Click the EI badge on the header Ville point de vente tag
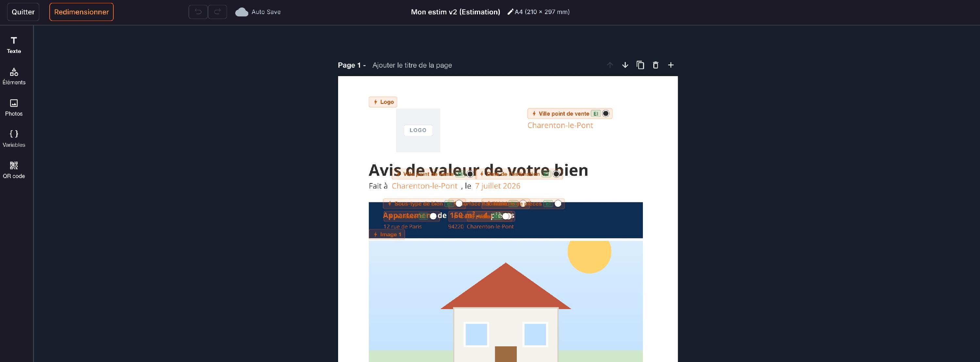980x362 pixels. point(596,113)
